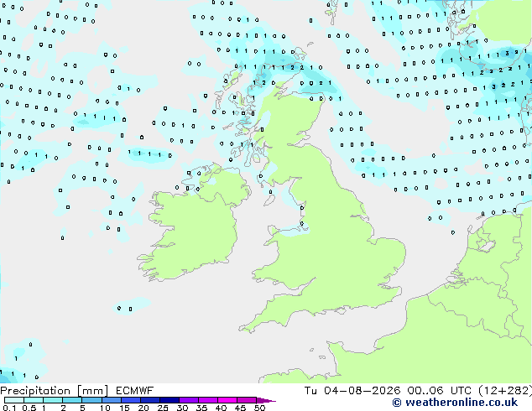Click the '20' legend scale label
532x411 pixels.
143,408
